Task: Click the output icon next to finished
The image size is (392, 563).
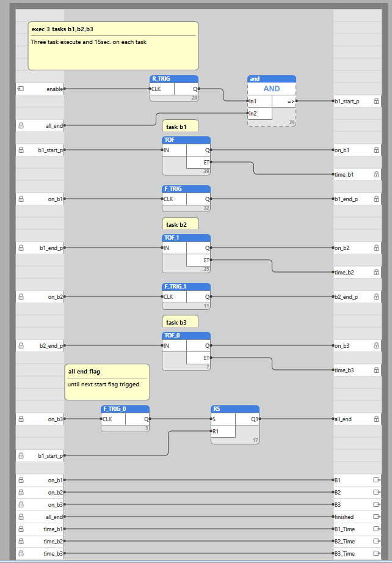Action: 376,517
